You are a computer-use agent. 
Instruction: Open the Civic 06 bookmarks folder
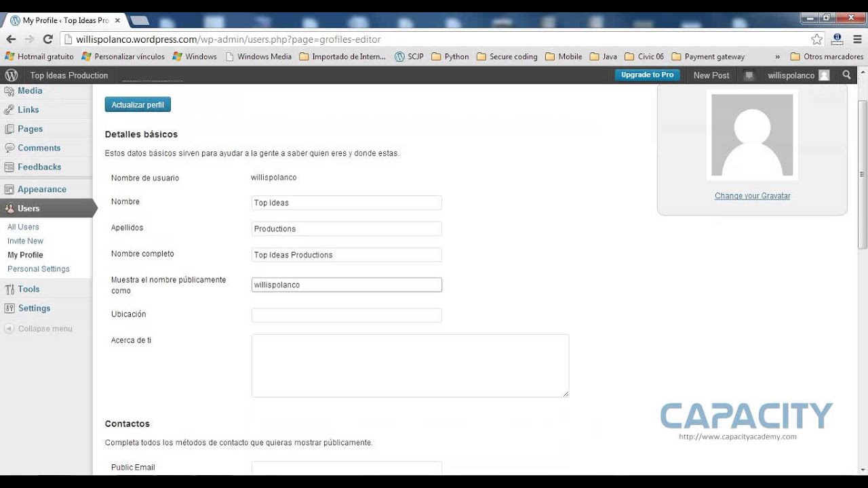644,57
